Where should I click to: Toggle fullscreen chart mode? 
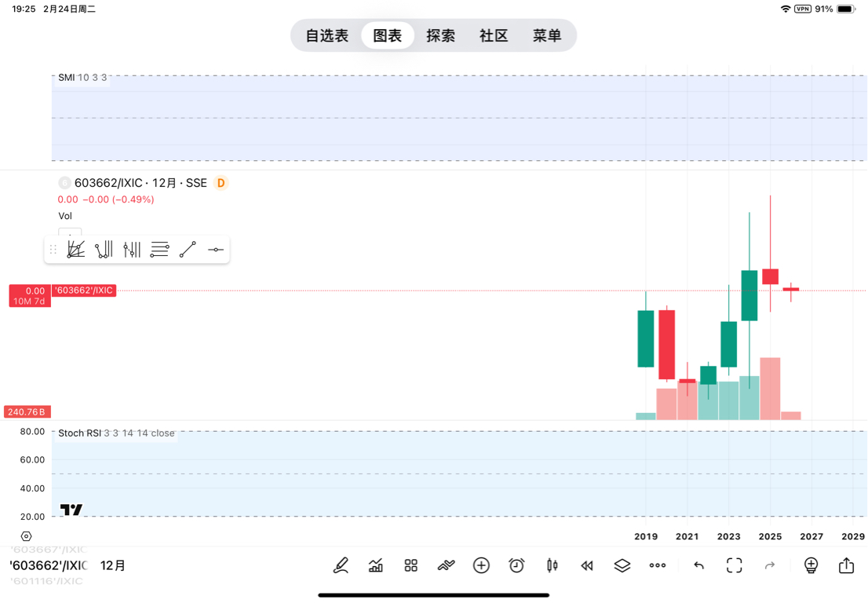(734, 565)
